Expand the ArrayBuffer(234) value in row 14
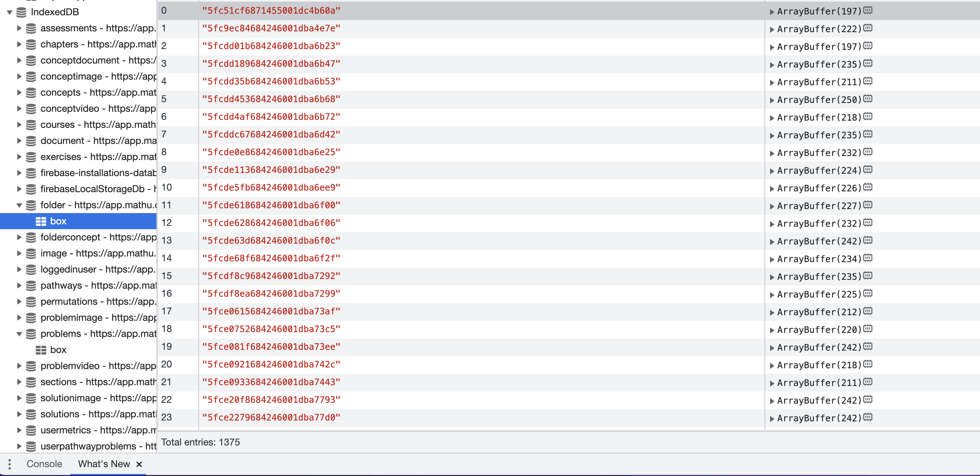980x476 pixels. [x=772, y=260]
